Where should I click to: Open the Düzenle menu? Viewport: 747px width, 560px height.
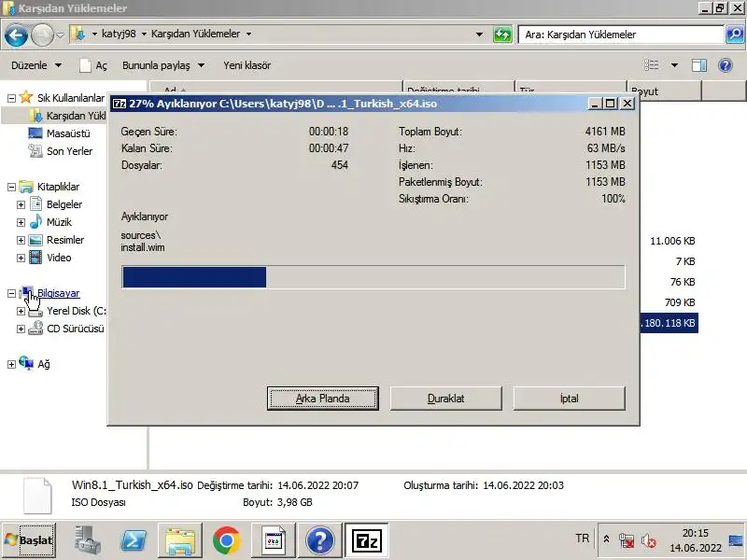(x=36, y=65)
